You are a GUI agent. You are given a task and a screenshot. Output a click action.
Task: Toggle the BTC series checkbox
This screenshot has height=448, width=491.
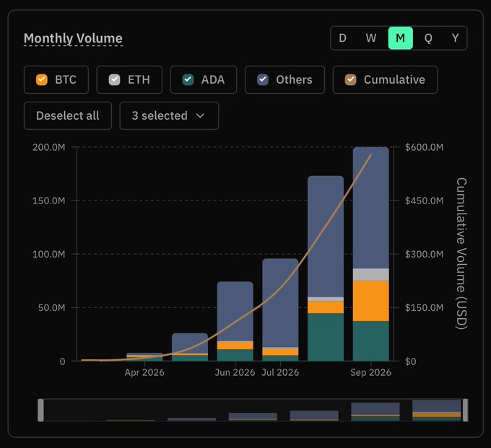pos(42,80)
